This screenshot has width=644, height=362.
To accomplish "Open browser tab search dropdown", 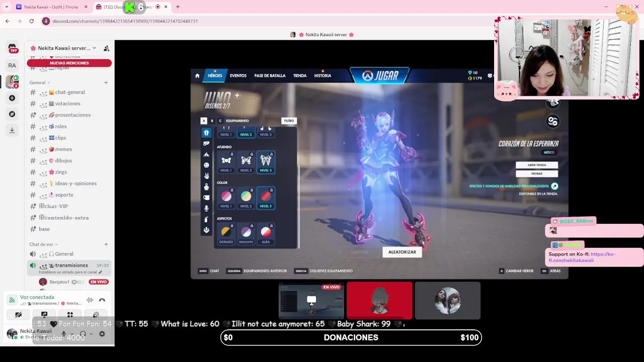I will click(x=7, y=7).
